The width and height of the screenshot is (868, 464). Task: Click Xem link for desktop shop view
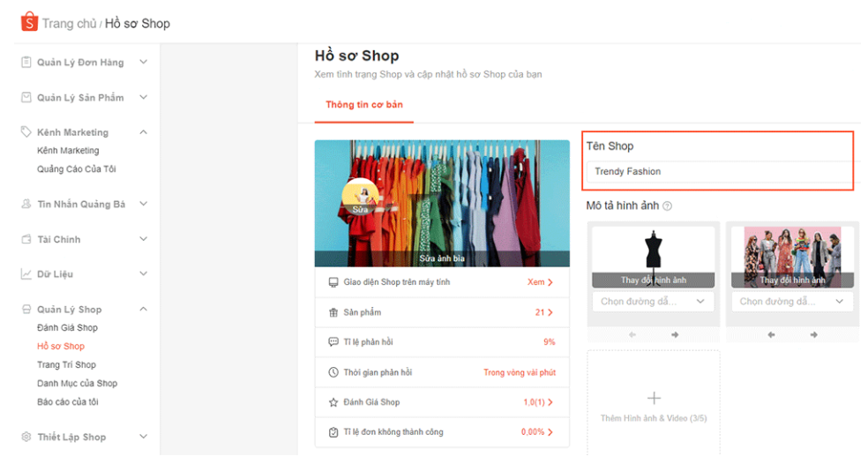(540, 282)
